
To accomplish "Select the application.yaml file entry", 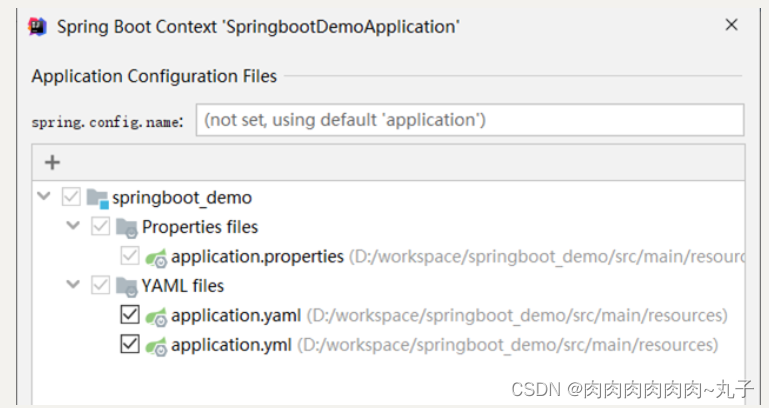I will [236, 316].
